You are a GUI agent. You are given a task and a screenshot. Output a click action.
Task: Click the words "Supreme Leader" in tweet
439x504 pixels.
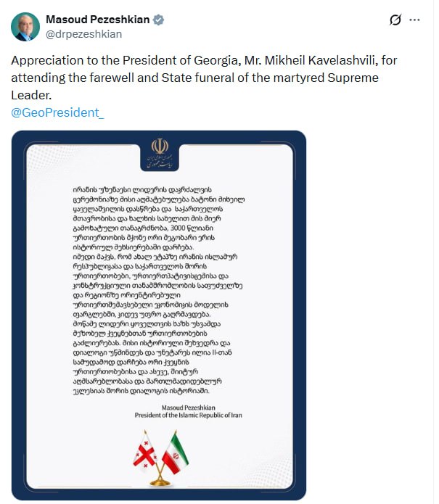click(195, 86)
